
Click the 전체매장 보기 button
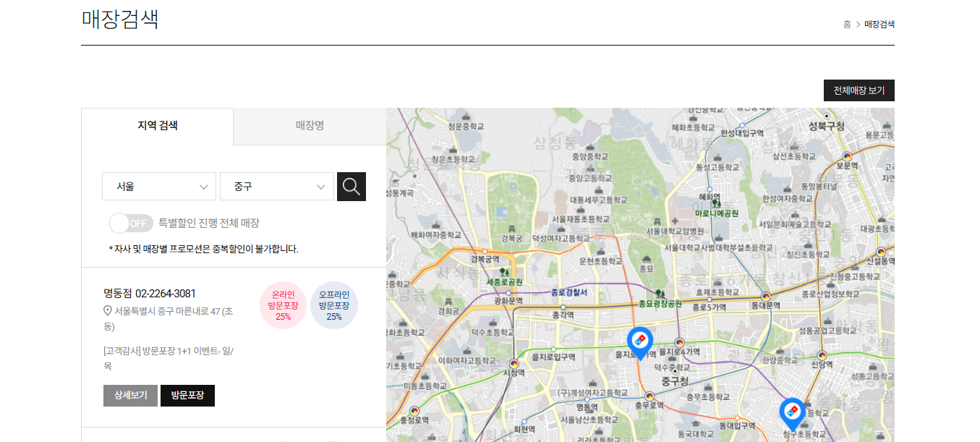[x=859, y=90]
